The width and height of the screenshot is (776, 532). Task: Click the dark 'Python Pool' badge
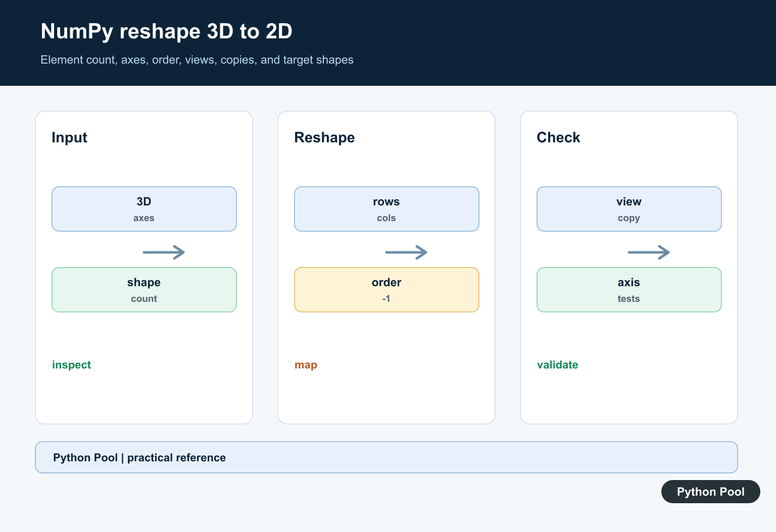point(710,492)
